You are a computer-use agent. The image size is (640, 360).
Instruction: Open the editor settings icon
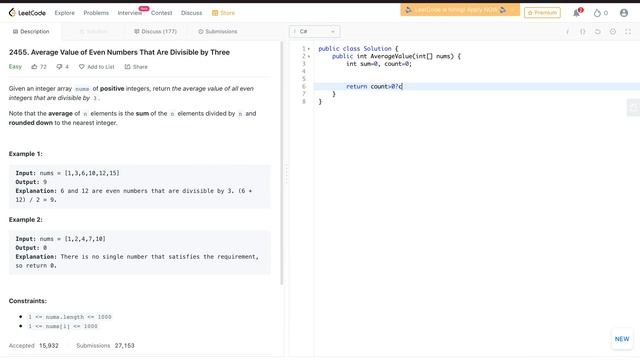pyautogui.click(x=613, y=31)
